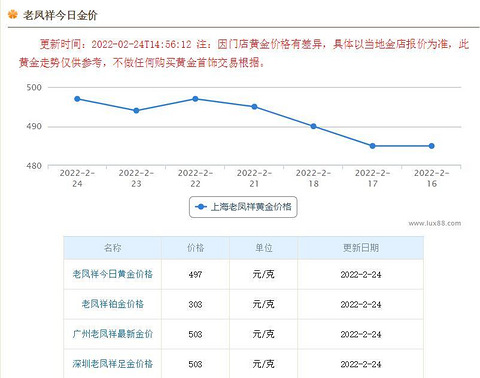Select the 2022-2-22 chart data point
The height and width of the screenshot is (378, 480).
[195, 99]
